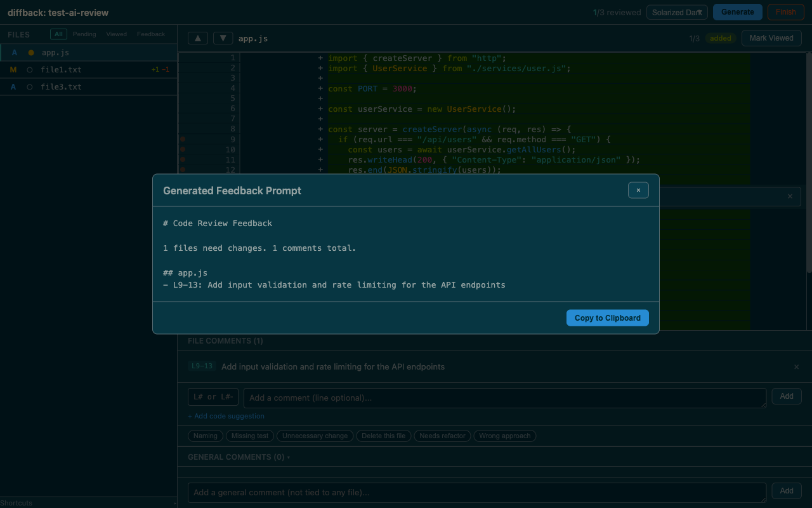Switch to the Pending files filter
The height and width of the screenshot is (508, 812).
click(x=84, y=34)
